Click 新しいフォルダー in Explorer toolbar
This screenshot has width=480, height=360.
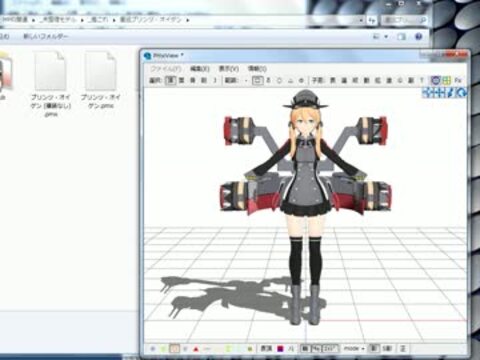(x=46, y=36)
